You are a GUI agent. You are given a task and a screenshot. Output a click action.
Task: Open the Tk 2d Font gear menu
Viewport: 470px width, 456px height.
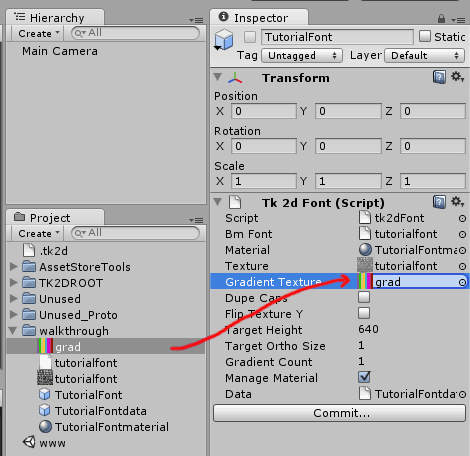point(457,202)
